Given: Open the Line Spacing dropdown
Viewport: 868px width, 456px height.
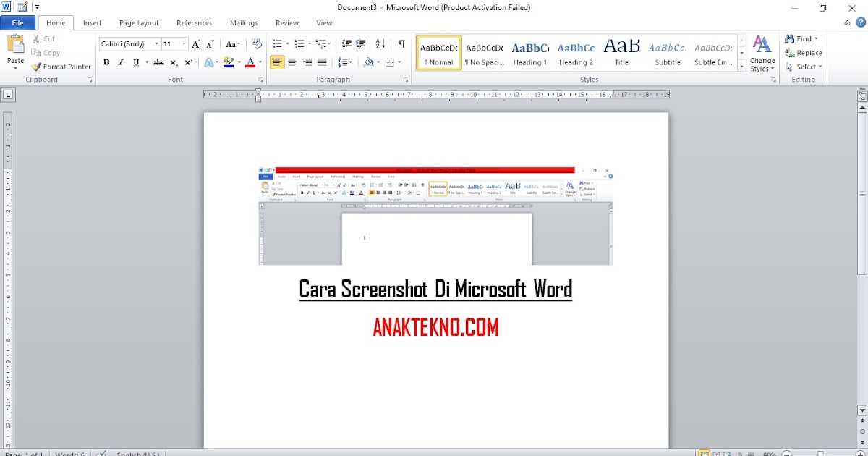Looking at the screenshot, I should tap(345, 62).
